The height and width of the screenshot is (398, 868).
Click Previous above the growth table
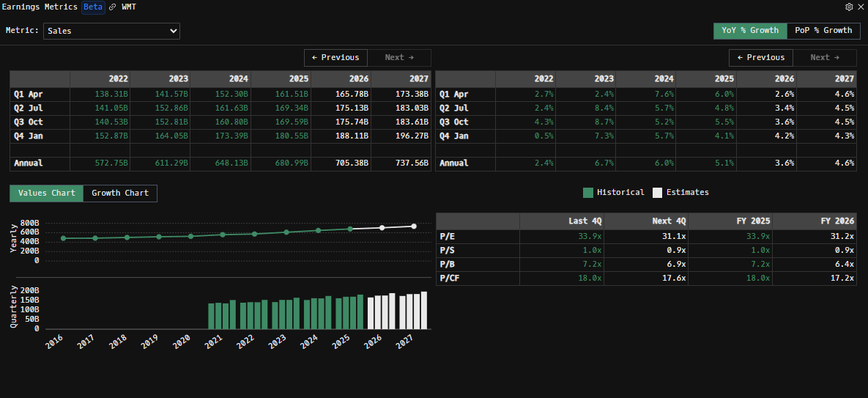[760, 58]
